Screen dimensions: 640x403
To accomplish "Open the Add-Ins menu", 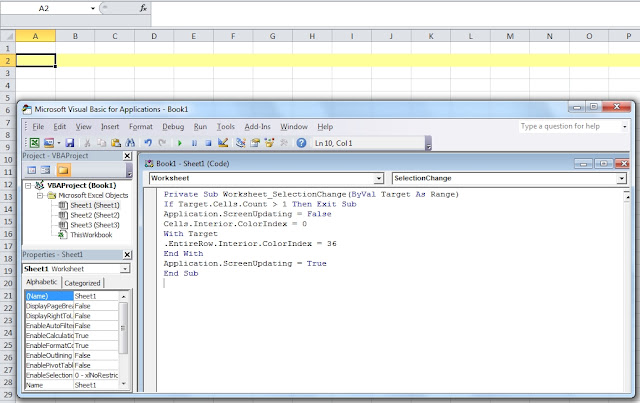I will (258, 127).
